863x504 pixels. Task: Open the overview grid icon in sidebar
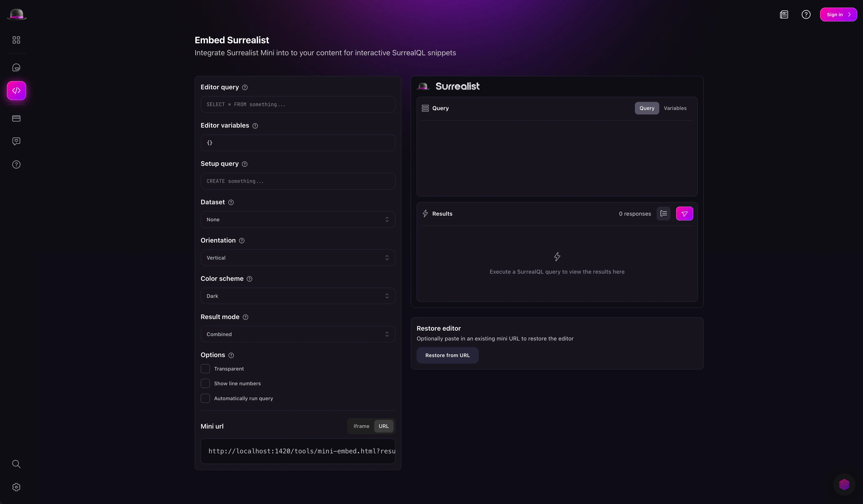tap(16, 40)
